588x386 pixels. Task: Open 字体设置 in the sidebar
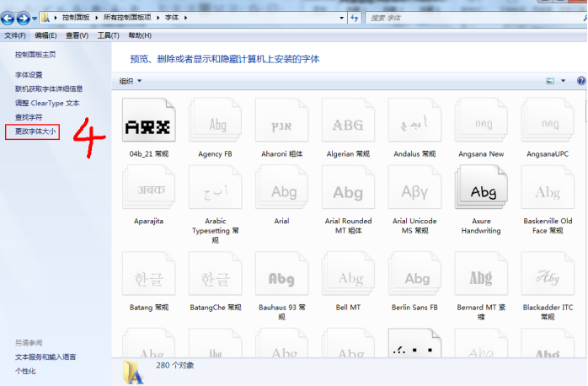click(x=29, y=75)
